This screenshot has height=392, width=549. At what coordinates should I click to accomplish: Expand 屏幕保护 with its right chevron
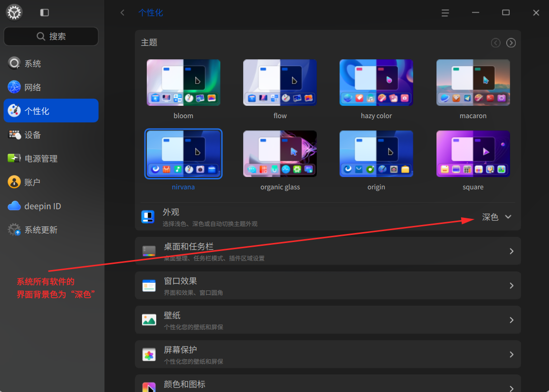511,355
